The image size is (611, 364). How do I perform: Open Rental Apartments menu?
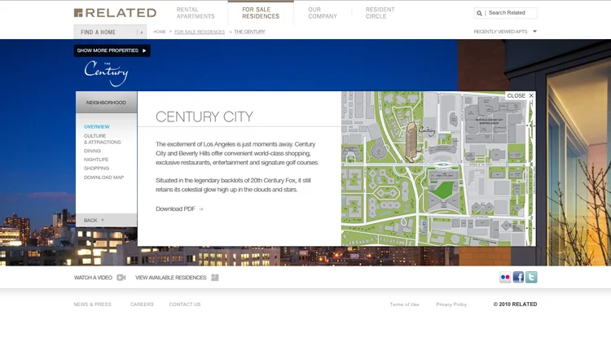196,13
